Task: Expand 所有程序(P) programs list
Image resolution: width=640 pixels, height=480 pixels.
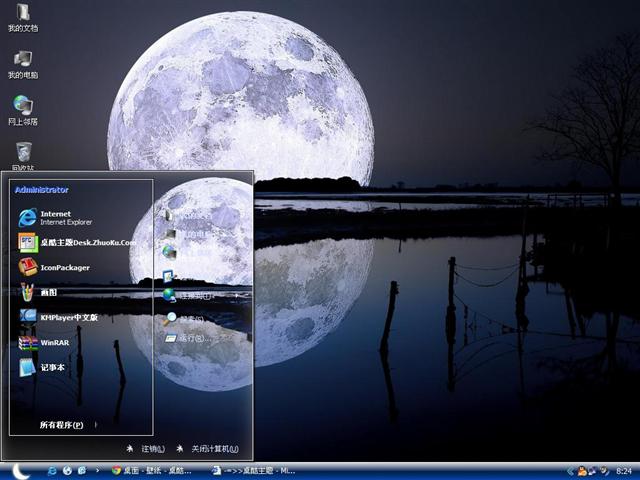Action: 62,425
